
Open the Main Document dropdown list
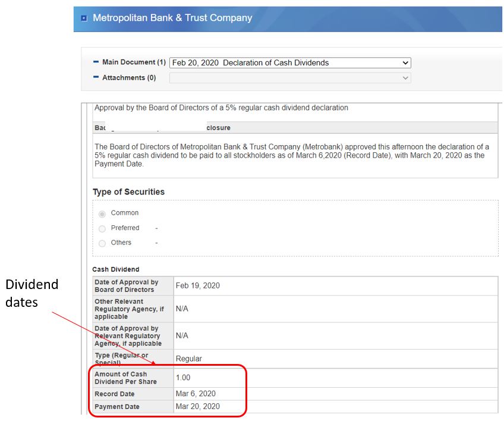[x=290, y=62]
